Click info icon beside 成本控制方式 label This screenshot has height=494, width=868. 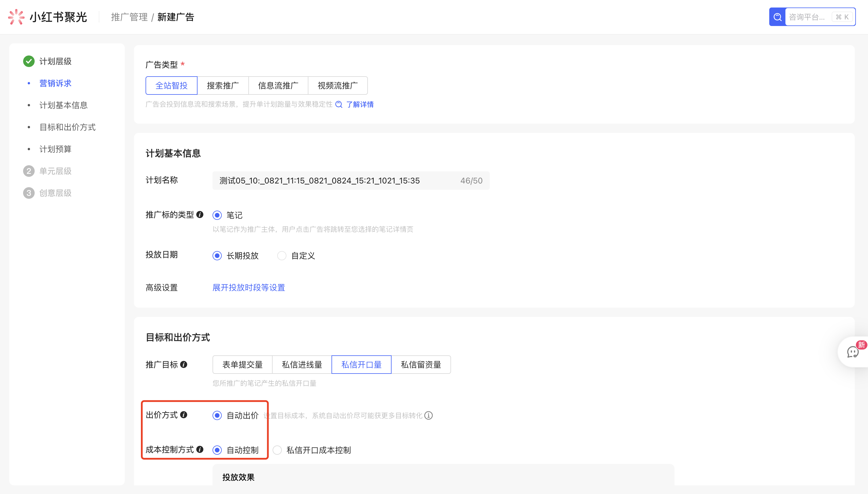[x=200, y=449]
